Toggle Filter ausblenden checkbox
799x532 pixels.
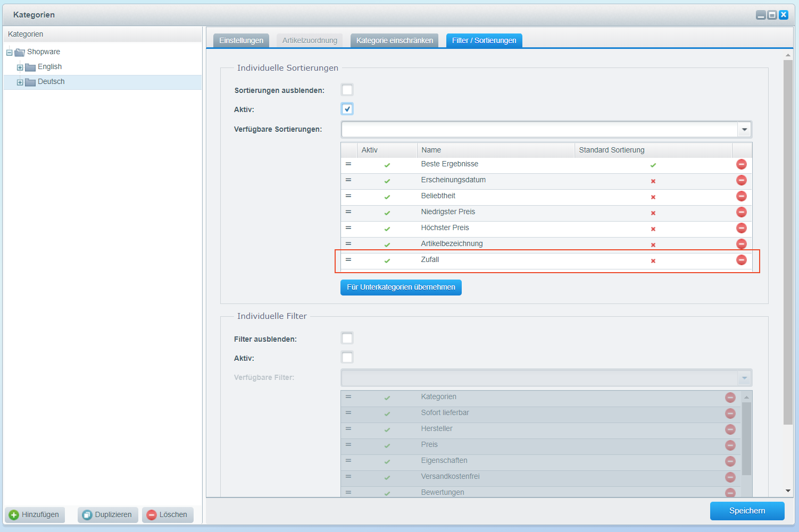coord(347,338)
